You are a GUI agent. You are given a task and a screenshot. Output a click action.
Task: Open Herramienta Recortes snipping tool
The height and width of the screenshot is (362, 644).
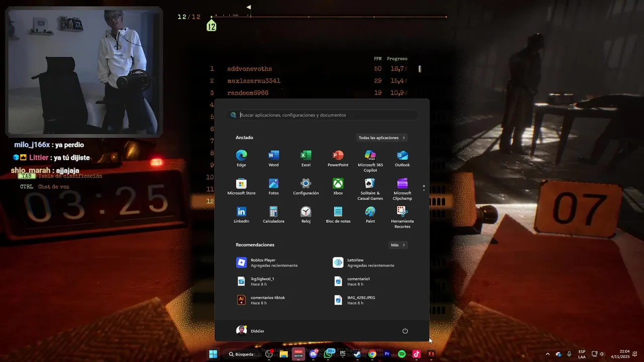tap(403, 217)
